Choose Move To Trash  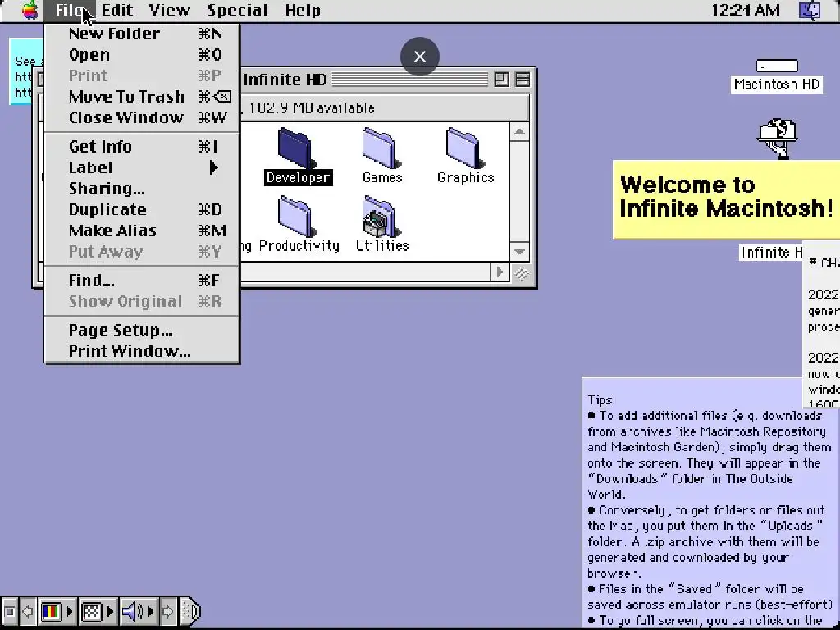142,97
